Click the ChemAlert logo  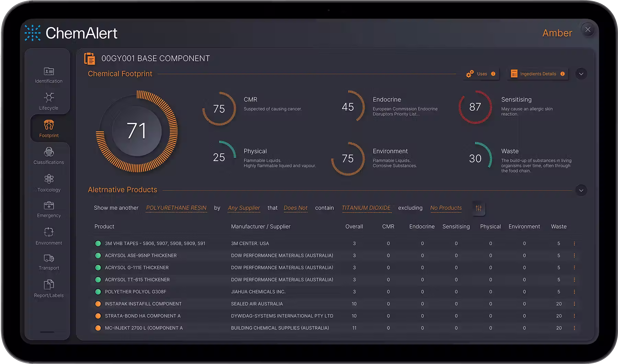71,33
